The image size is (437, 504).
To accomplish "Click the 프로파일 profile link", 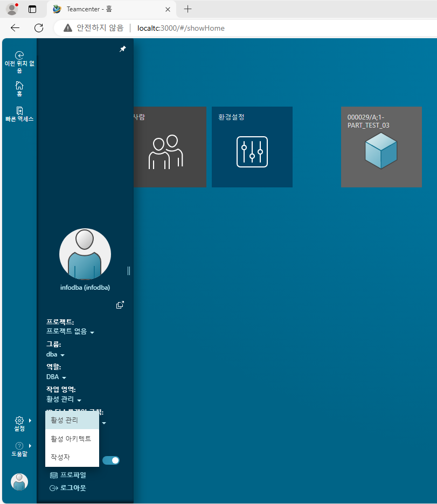I will [x=72, y=475].
